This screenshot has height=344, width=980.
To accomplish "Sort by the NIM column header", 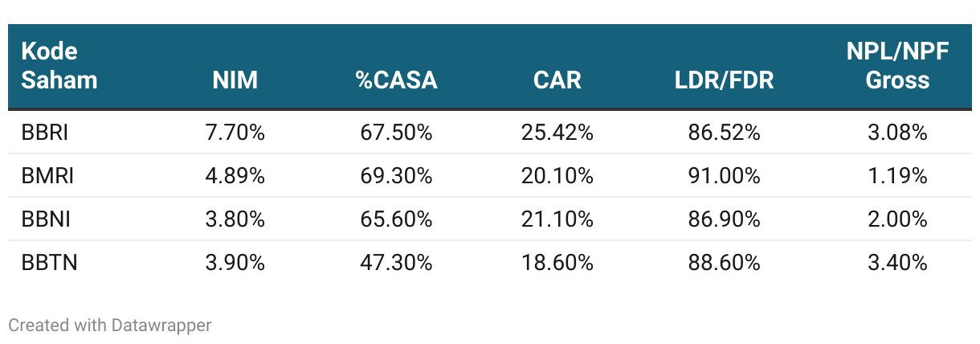I will tap(235, 80).
